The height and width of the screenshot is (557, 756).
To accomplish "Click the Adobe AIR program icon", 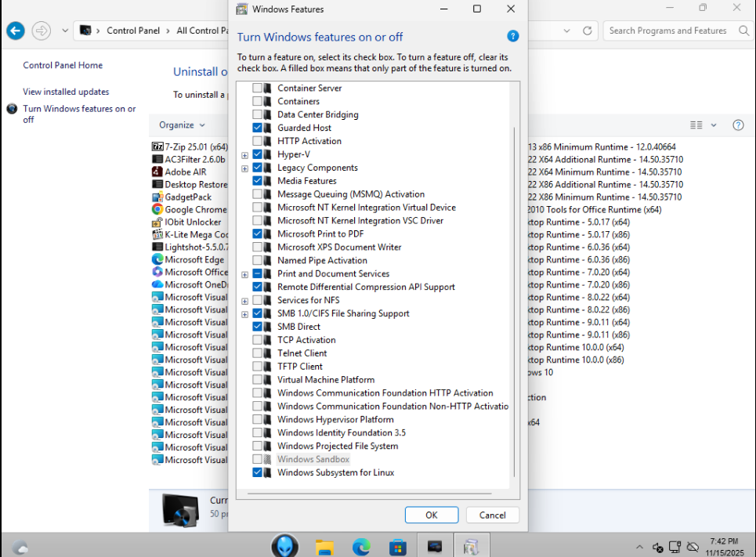I will [157, 172].
